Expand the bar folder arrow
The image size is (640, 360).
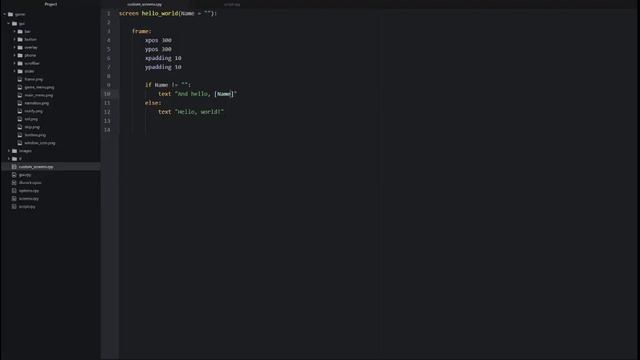coord(14,31)
